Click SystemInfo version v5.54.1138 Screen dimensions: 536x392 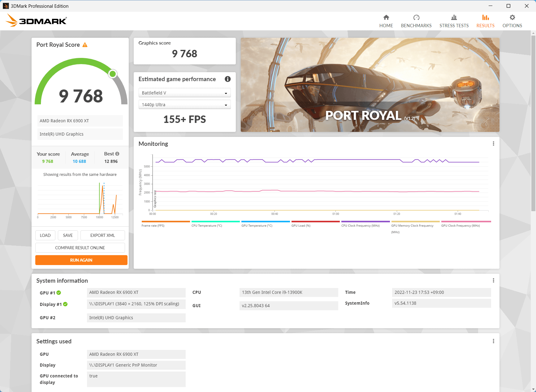click(x=442, y=303)
